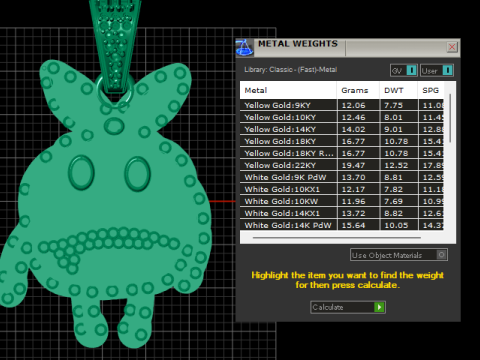Select the White Gold:10KX1 row

pyautogui.click(x=342, y=189)
